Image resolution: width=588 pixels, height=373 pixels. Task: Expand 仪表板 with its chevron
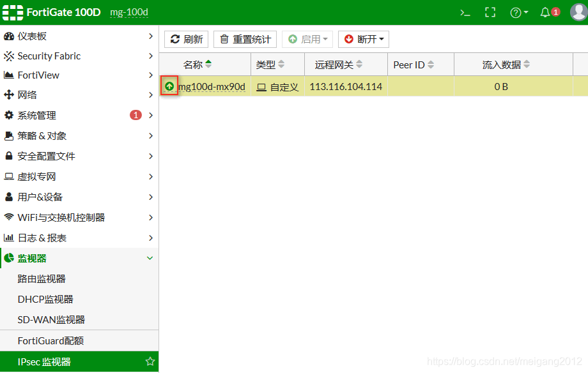[x=150, y=36]
